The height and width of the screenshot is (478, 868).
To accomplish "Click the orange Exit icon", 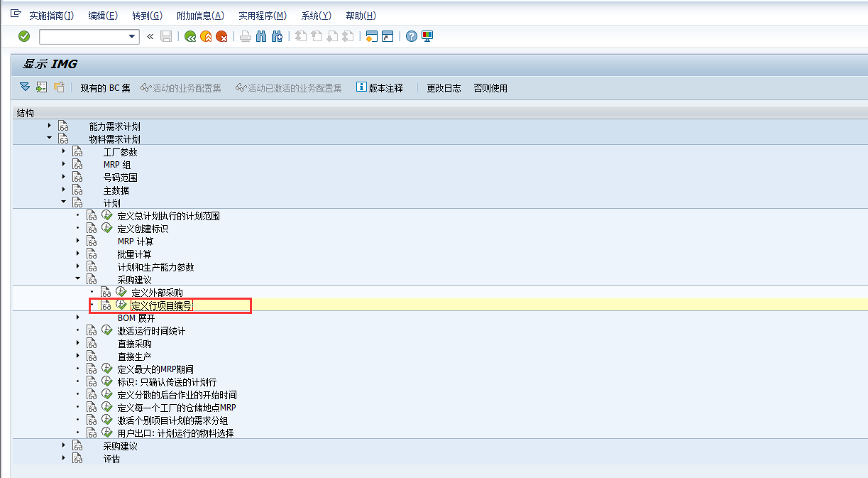I will click(x=206, y=36).
